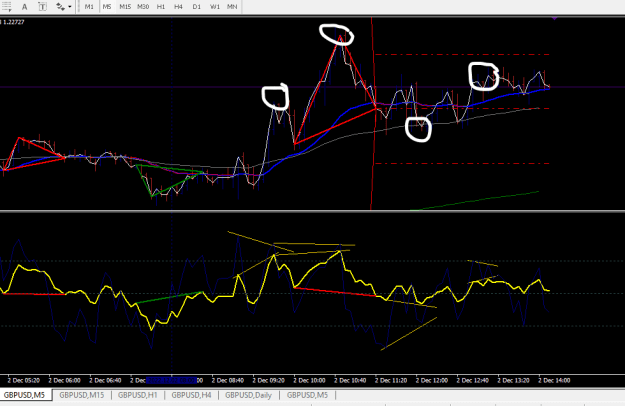Click the 2 Dec 10:00 time label

click(309, 380)
